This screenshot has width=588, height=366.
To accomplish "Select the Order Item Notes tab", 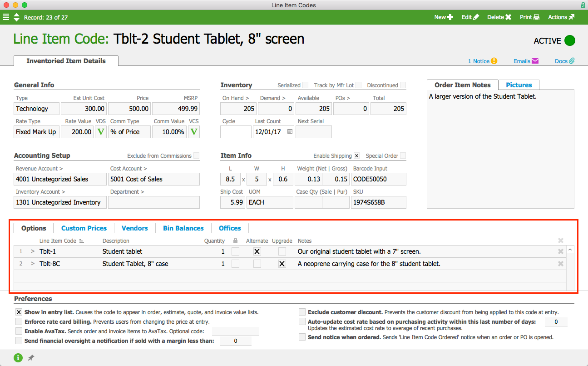I will coord(463,85).
